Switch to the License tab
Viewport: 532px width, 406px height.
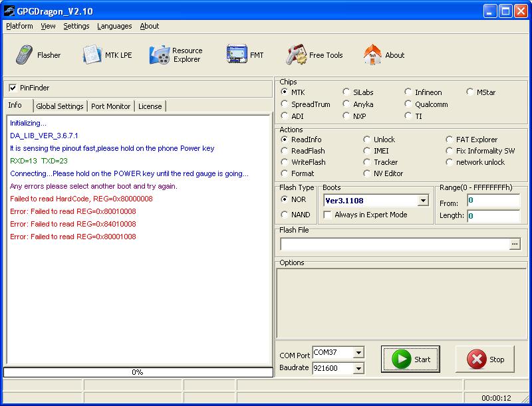tap(150, 106)
